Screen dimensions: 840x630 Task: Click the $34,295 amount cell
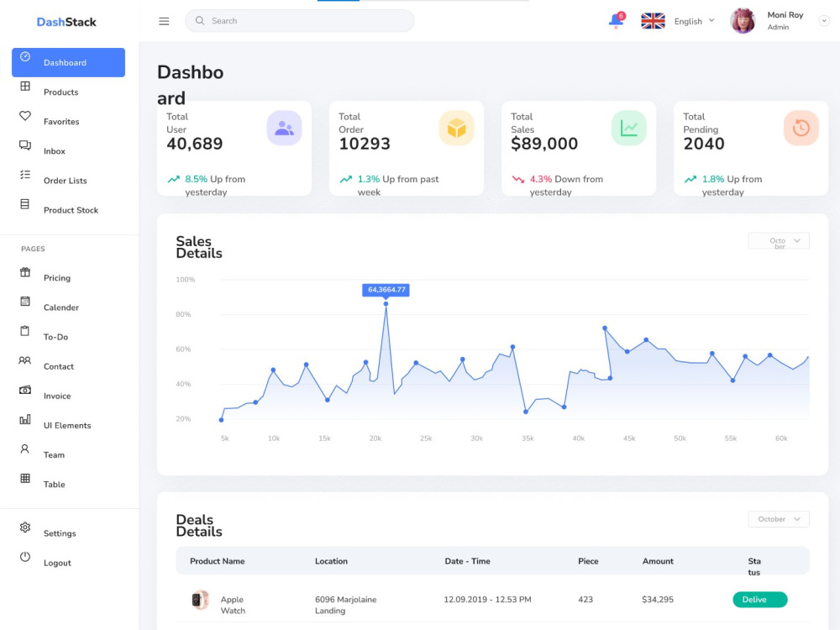pyautogui.click(x=658, y=600)
